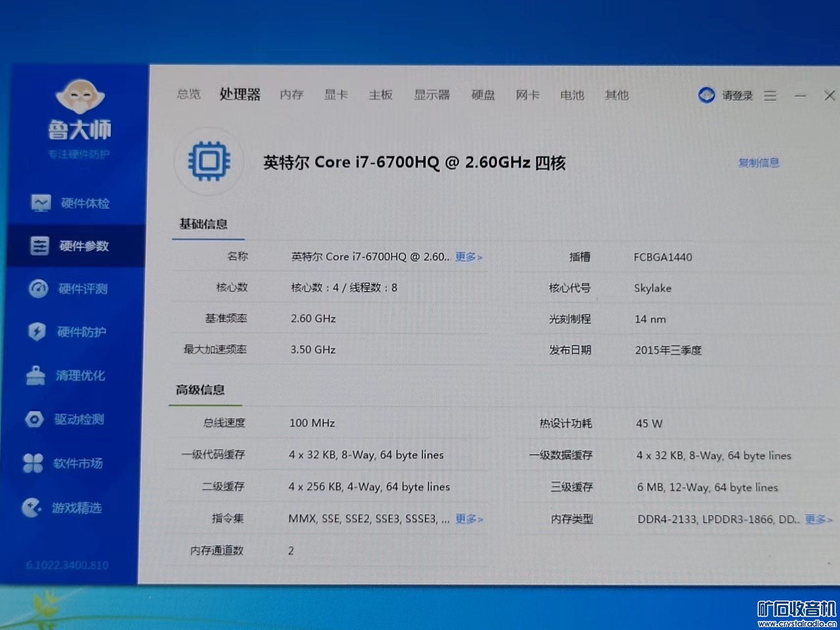Select the 处理器 tab

[x=240, y=94]
